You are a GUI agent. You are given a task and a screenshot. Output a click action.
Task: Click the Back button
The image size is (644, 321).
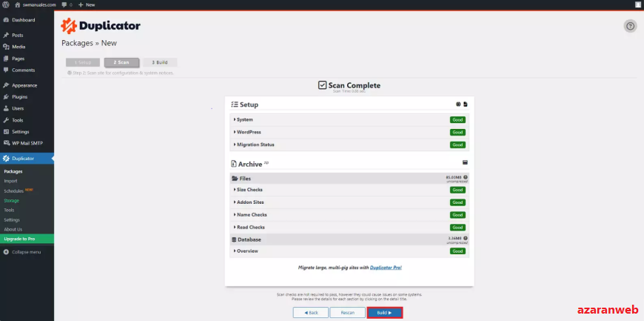(x=310, y=313)
